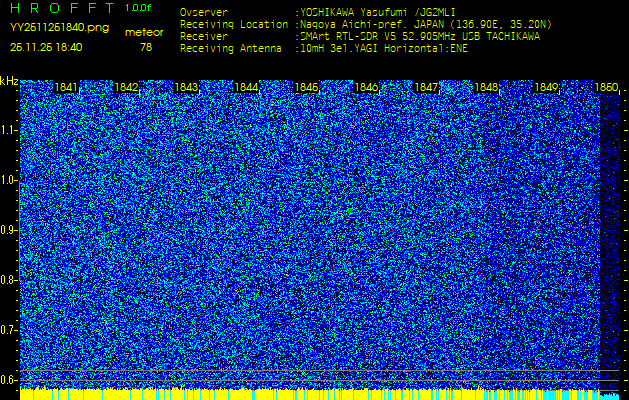Click the 1841 time marker
629x400 pixels.
click(x=66, y=87)
